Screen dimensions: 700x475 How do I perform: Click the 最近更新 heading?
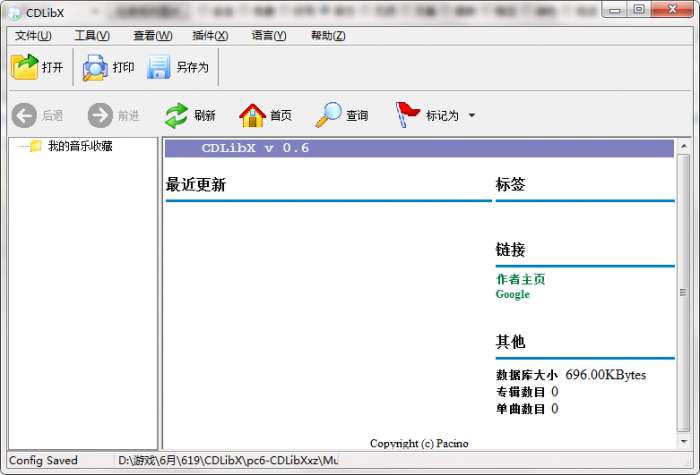click(196, 184)
